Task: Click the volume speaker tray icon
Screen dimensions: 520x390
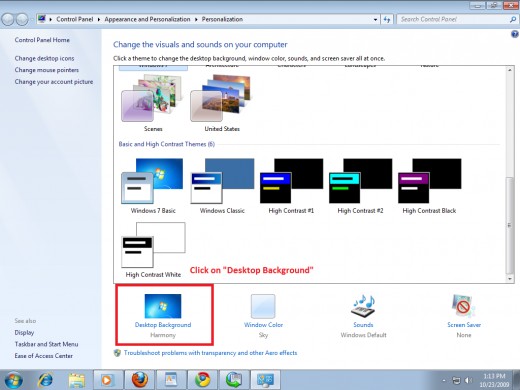Action: [468, 380]
